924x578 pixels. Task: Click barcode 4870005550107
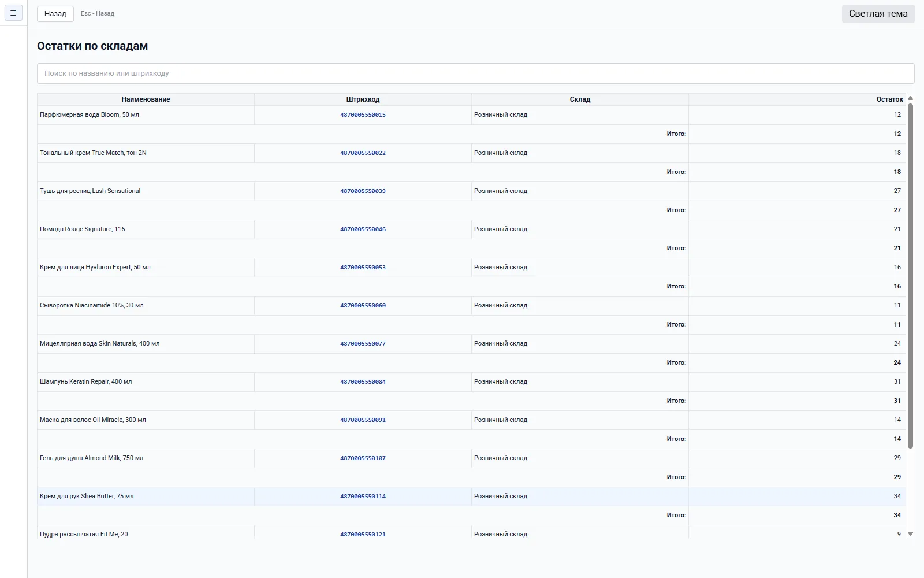pyautogui.click(x=363, y=458)
